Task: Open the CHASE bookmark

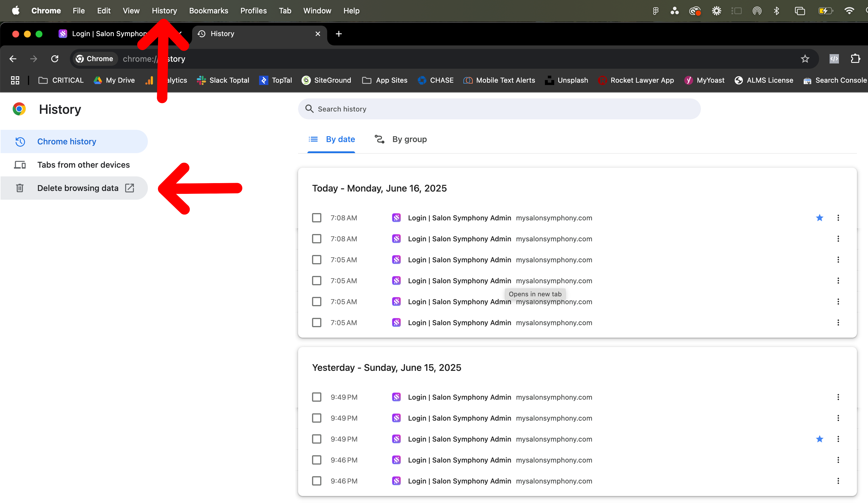Action: click(435, 80)
